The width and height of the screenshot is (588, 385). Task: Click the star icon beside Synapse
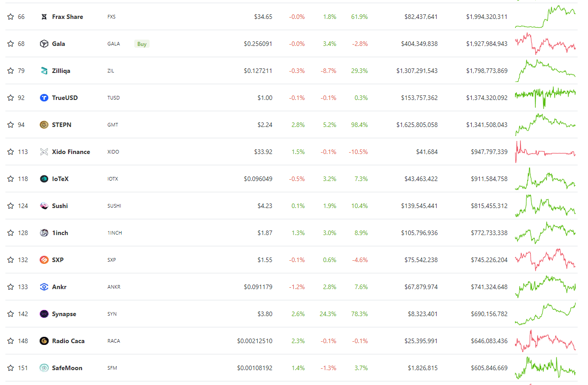[10, 314]
